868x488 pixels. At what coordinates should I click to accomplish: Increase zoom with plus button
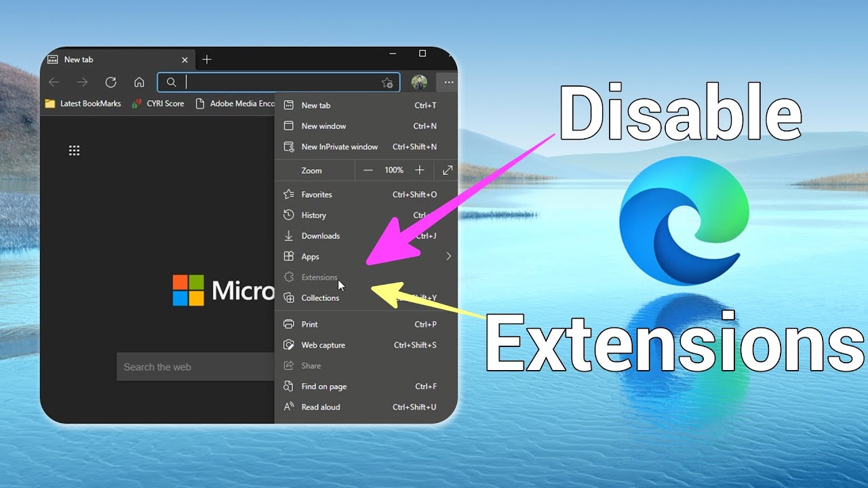click(x=420, y=170)
